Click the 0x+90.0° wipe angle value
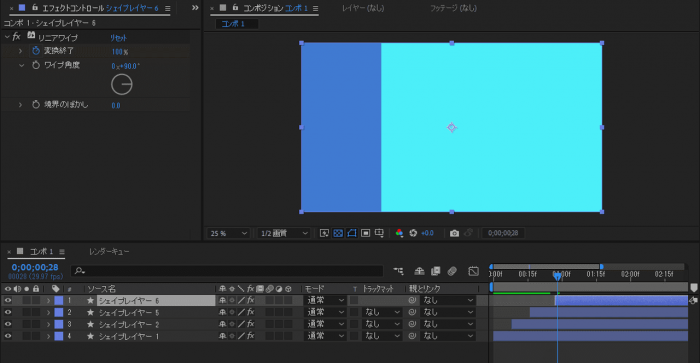This screenshot has width=700, height=363. click(125, 66)
